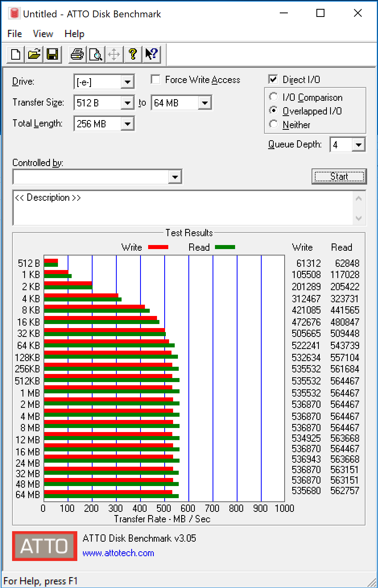Open the View menu
Screen dimensions: 378x588
[x=43, y=34]
